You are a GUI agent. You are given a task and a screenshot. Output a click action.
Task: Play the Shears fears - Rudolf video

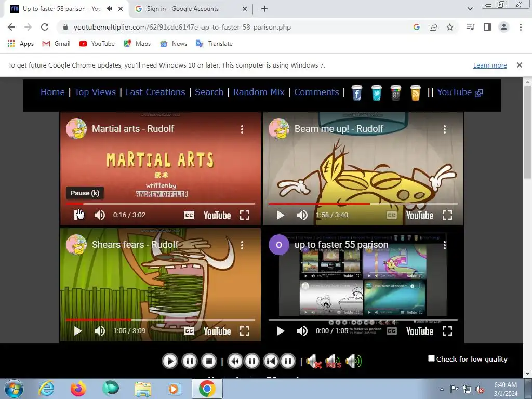pyautogui.click(x=78, y=331)
